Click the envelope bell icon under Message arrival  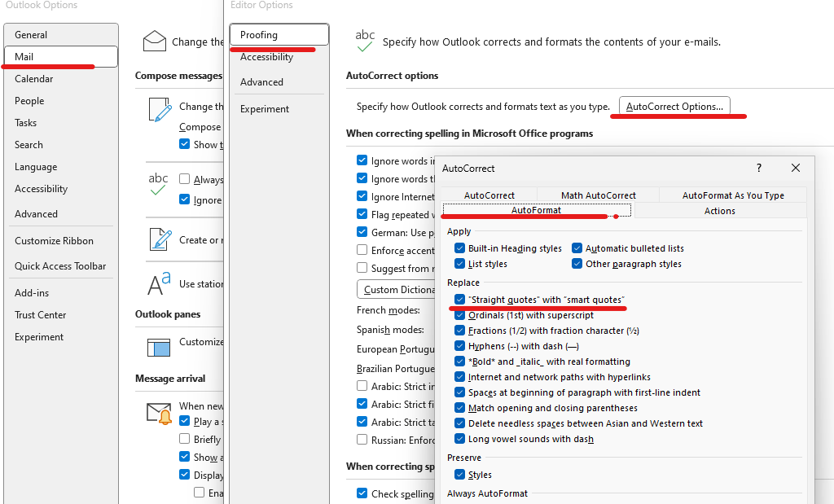tap(160, 413)
